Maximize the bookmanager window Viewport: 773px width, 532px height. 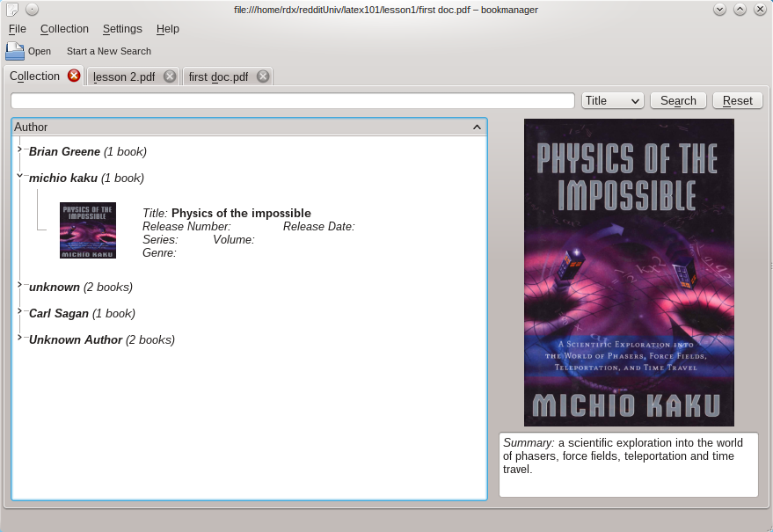click(740, 10)
